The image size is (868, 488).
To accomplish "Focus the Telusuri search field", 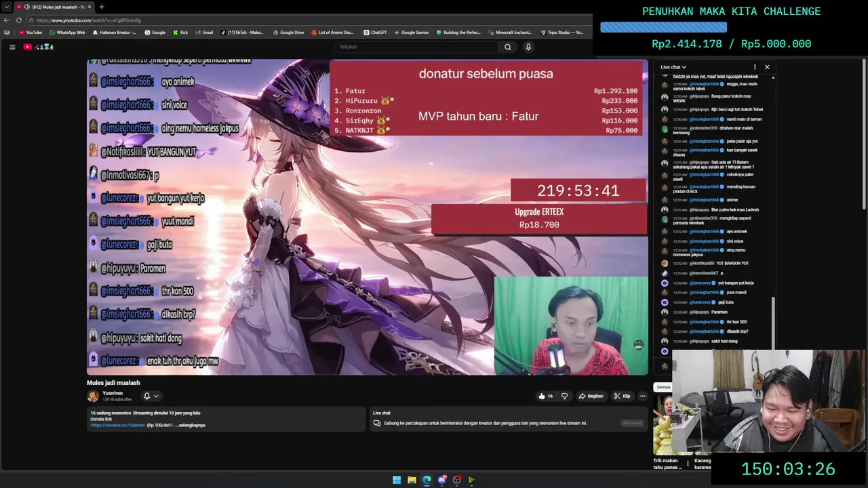I will click(x=417, y=47).
